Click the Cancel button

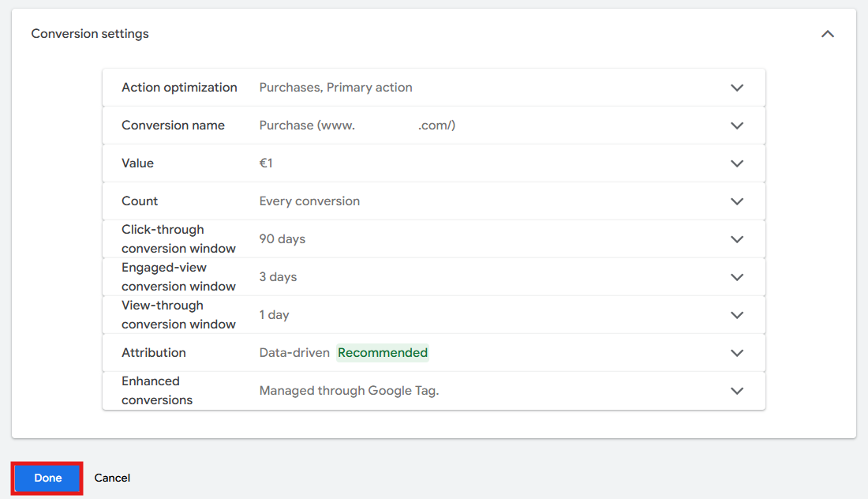[112, 478]
